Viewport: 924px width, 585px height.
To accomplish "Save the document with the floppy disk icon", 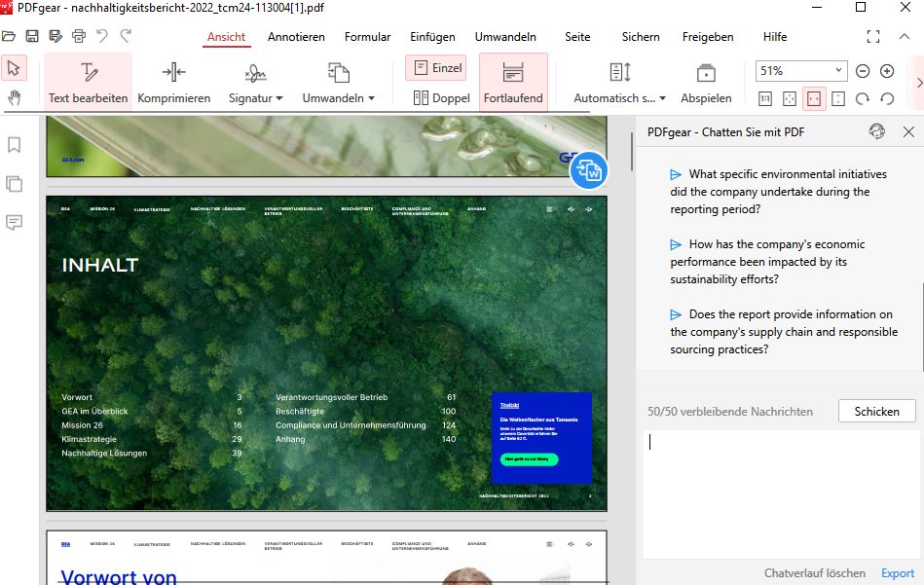I will tap(32, 37).
